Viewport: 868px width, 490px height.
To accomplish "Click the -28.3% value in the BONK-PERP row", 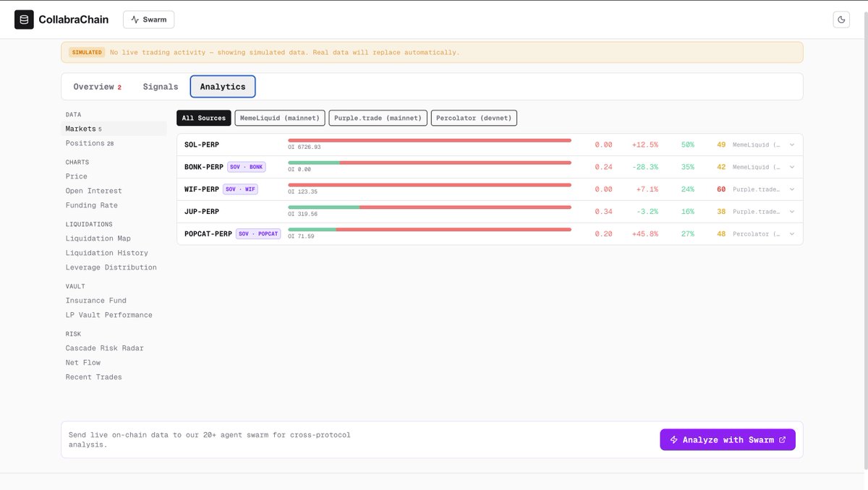I will pos(645,167).
